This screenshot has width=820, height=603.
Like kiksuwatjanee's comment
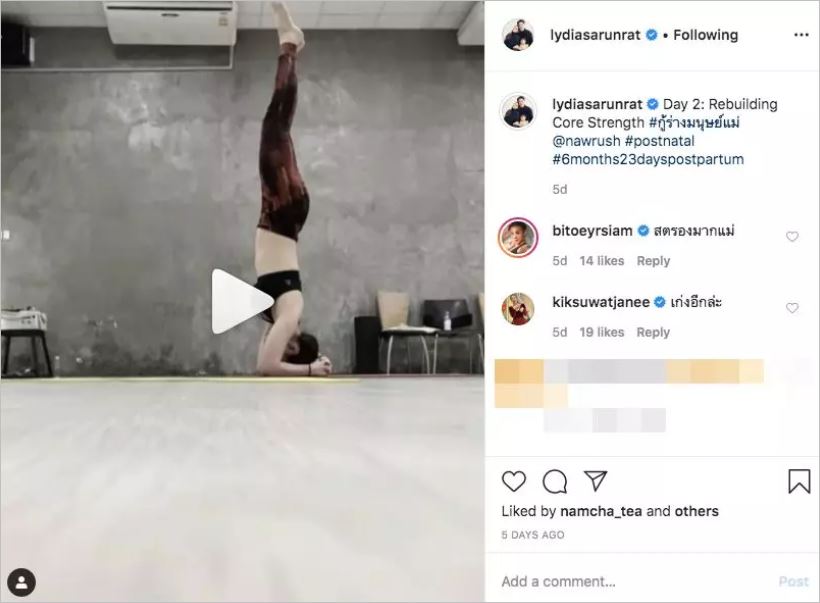[792, 308]
